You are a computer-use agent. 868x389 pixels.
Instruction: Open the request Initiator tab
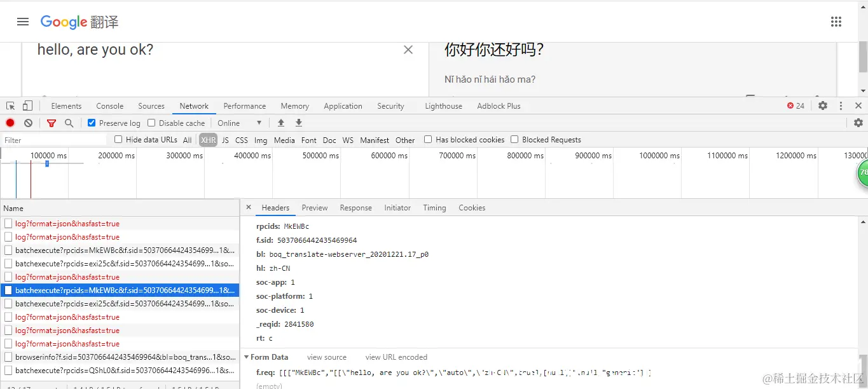pyautogui.click(x=397, y=208)
